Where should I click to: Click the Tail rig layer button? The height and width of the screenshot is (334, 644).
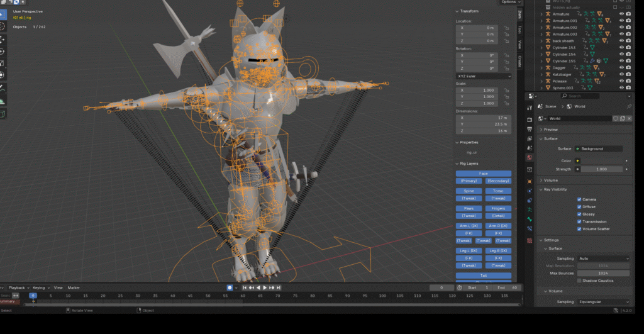click(x=483, y=276)
